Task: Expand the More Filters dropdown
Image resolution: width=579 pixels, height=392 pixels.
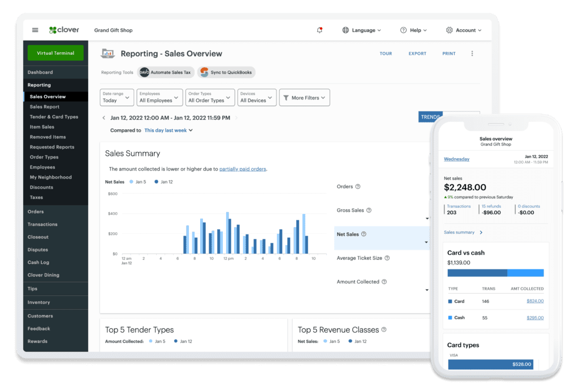Action: coord(304,98)
